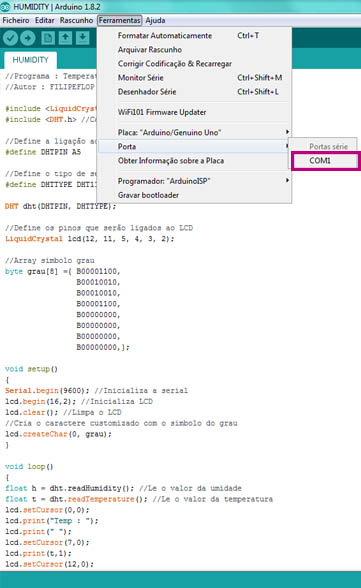Click the "lcd.print("Temp : ");" line
Image resolution: width=361 pixels, height=588 pixels.
pos(52,521)
